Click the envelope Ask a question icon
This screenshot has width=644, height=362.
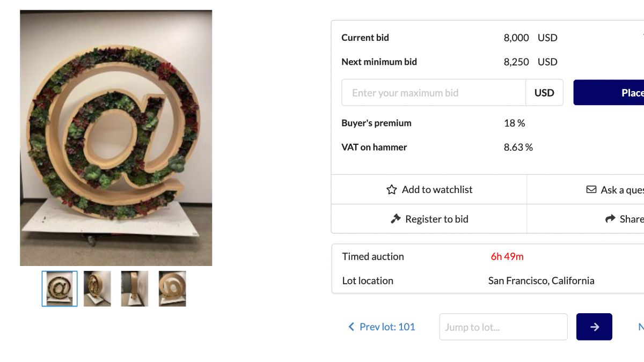(x=591, y=189)
